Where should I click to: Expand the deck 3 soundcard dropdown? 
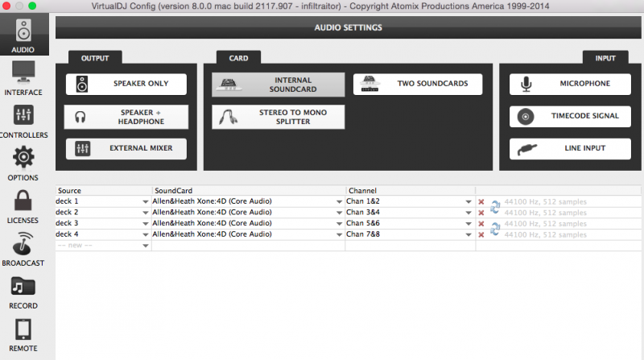point(339,224)
